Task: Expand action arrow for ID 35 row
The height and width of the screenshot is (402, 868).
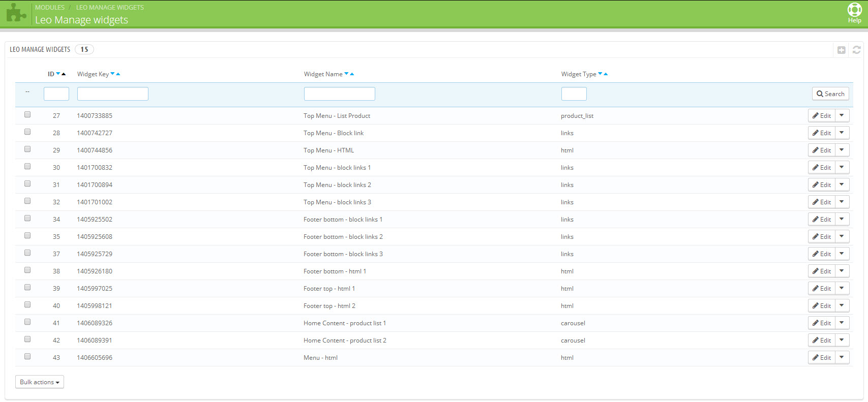Action: coord(842,237)
